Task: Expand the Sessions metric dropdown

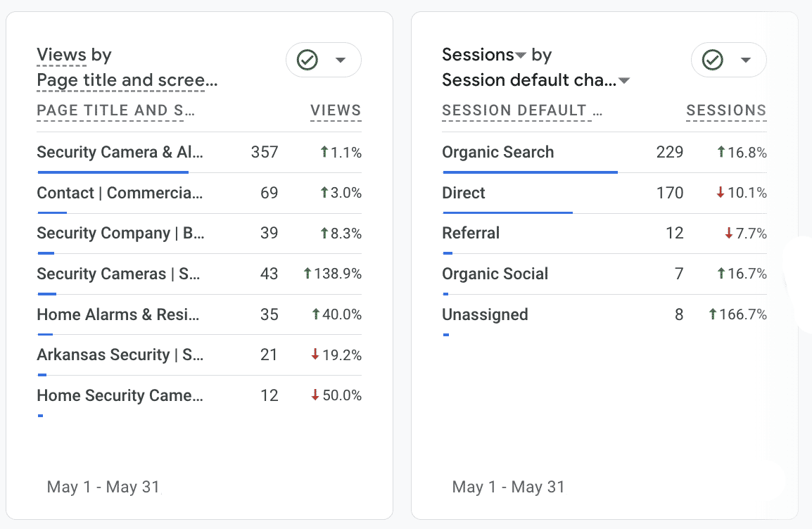Action: click(521, 56)
